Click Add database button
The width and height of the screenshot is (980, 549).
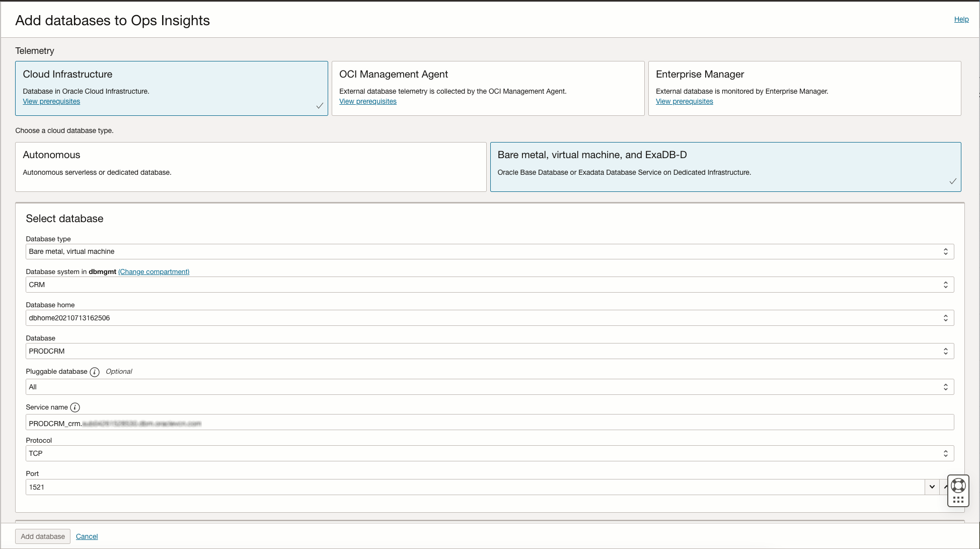click(42, 536)
